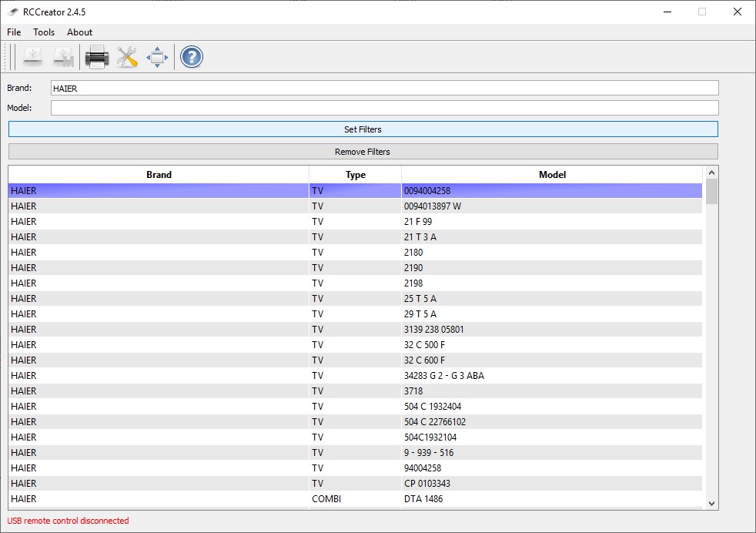The image size is (756, 533).
Task: Click the RCCreator icon in the title bar
Action: click(12, 12)
